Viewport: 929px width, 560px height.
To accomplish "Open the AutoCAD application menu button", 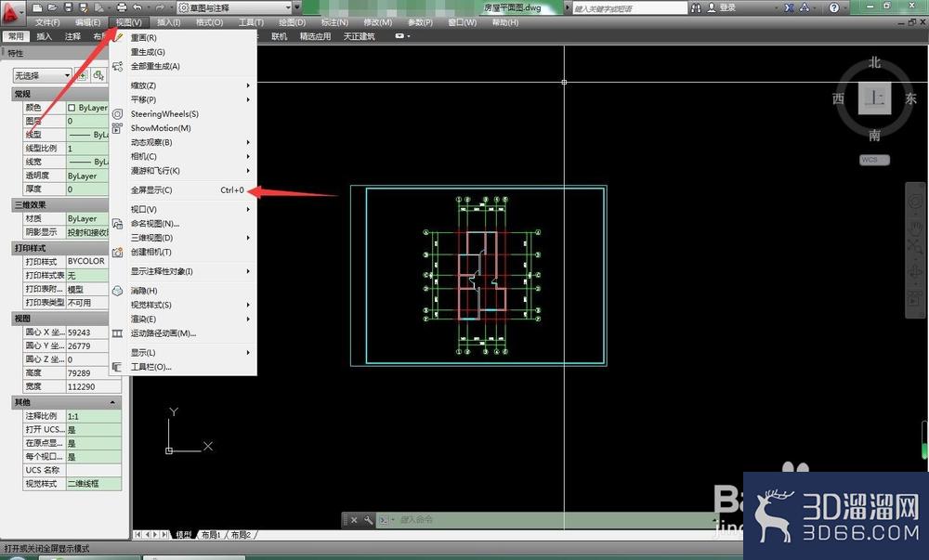I will tap(12, 12).
